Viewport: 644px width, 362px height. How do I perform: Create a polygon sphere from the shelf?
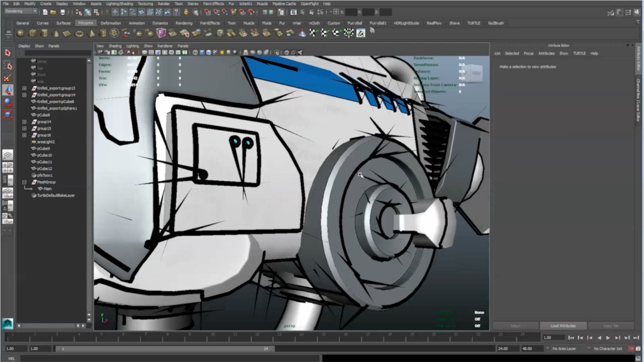coord(21,33)
